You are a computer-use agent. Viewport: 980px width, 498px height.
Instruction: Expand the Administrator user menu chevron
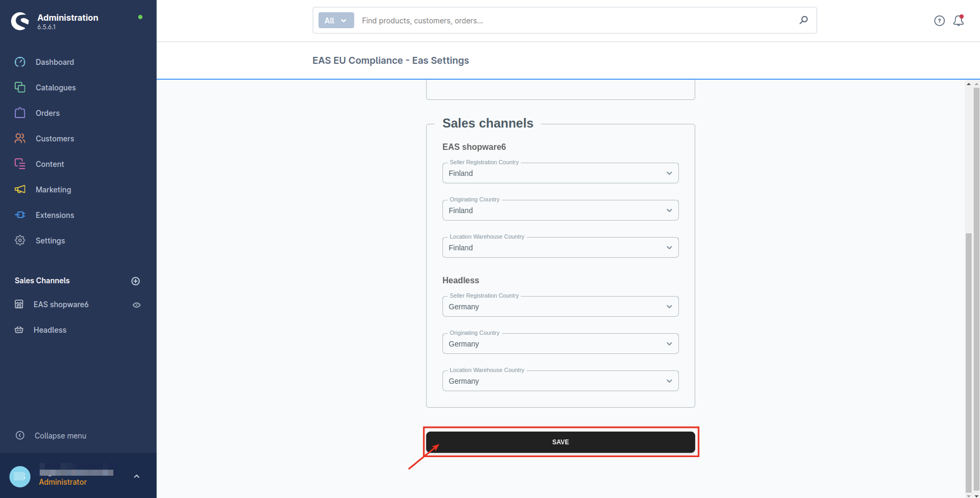137,476
